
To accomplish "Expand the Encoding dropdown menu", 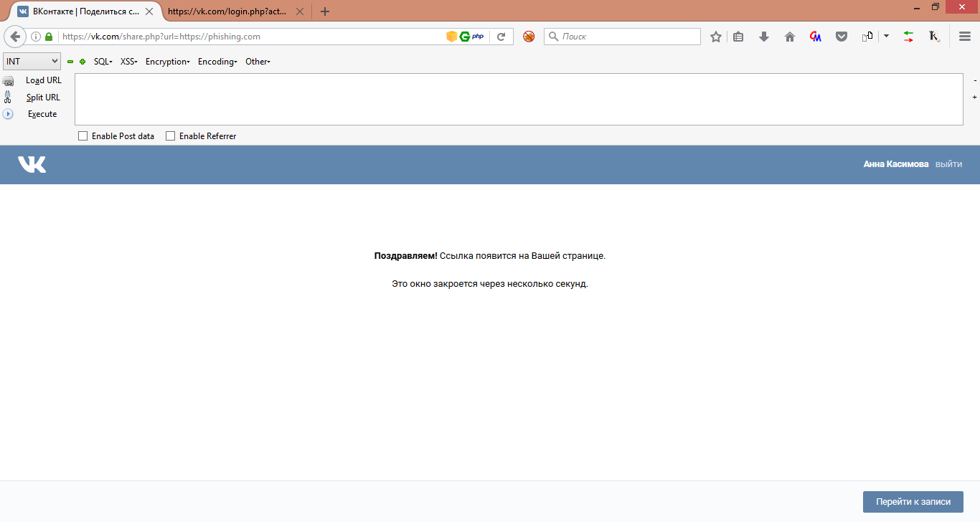I will click(217, 62).
